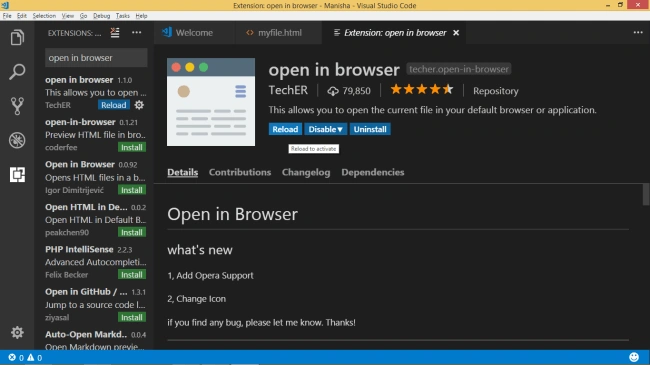Click the smiley feedback icon in status bar

(634, 357)
